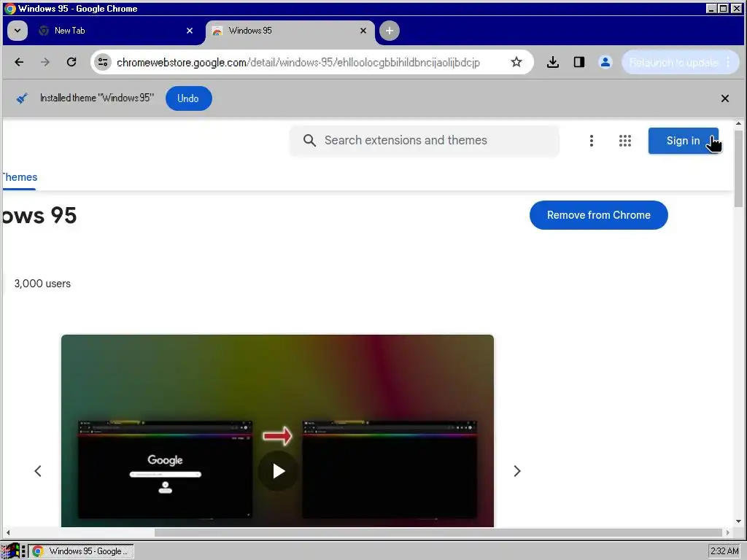747x560 pixels.
Task: Click the scroll up arrow
Action: 738,123
